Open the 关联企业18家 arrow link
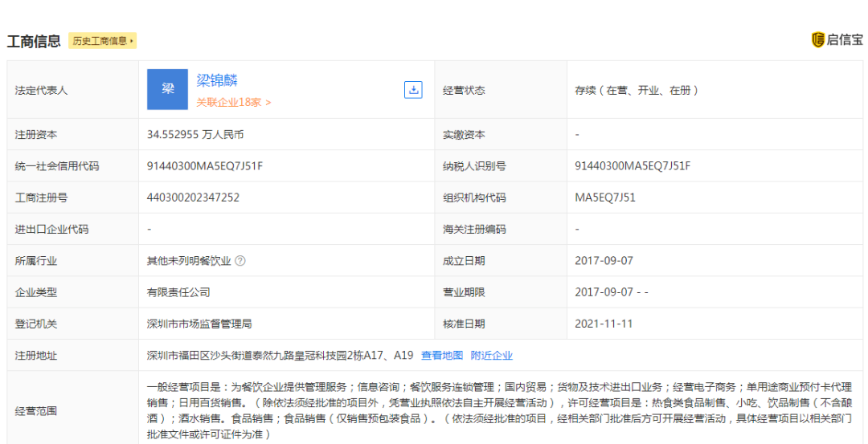Screen dimensions: 868x444 233,103
